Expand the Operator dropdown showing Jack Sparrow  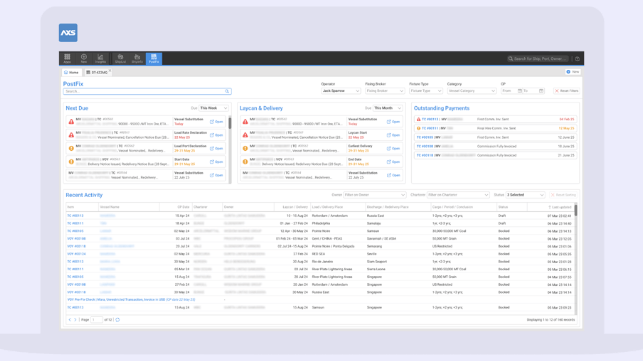click(340, 91)
